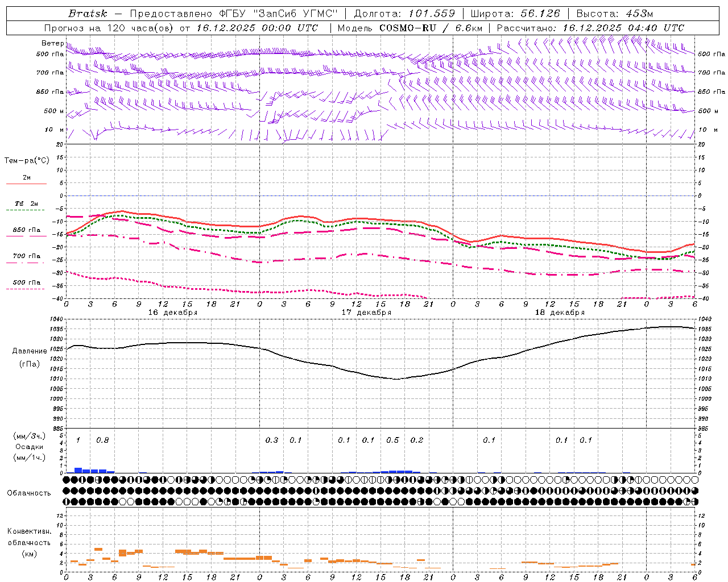Image resolution: width=728 pixels, height=582 pixels.
Task: Click the Долгота: 101.559 longitude value
Action: pyautogui.click(x=404, y=14)
